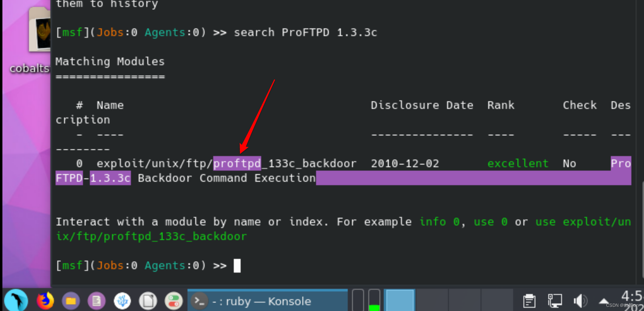The image size is (644, 311).
Task: Click the green 'excellent' rank value
Action: pyautogui.click(x=518, y=163)
